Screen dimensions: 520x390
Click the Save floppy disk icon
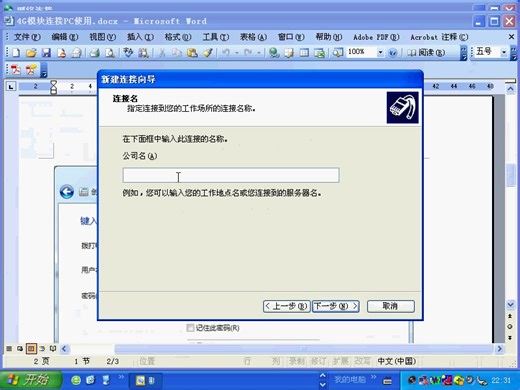tap(46, 52)
